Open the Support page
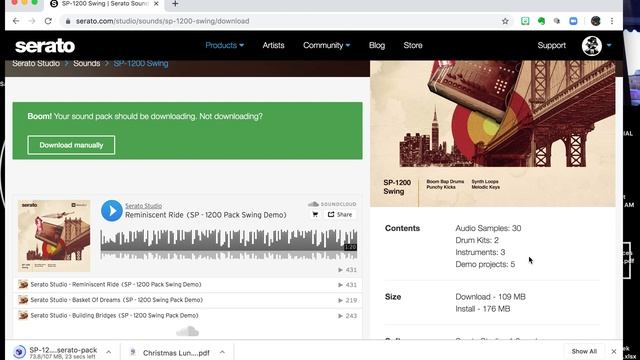This screenshot has width=640, height=360. click(x=551, y=45)
